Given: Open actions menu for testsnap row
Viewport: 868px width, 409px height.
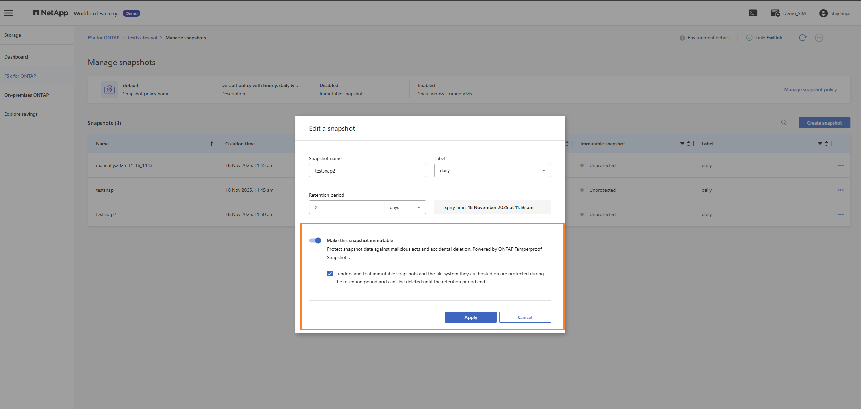Looking at the screenshot, I should pyautogui.click(x=840, y=190).
